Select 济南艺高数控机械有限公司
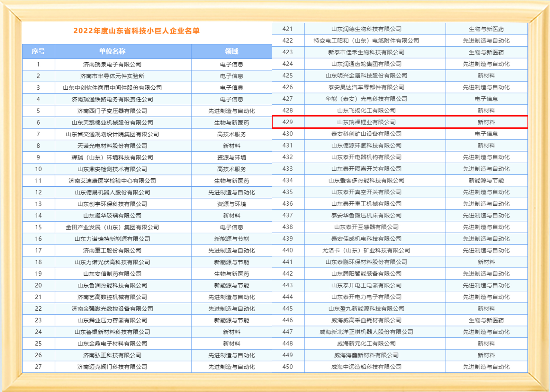550x392 pixels. 112,297
